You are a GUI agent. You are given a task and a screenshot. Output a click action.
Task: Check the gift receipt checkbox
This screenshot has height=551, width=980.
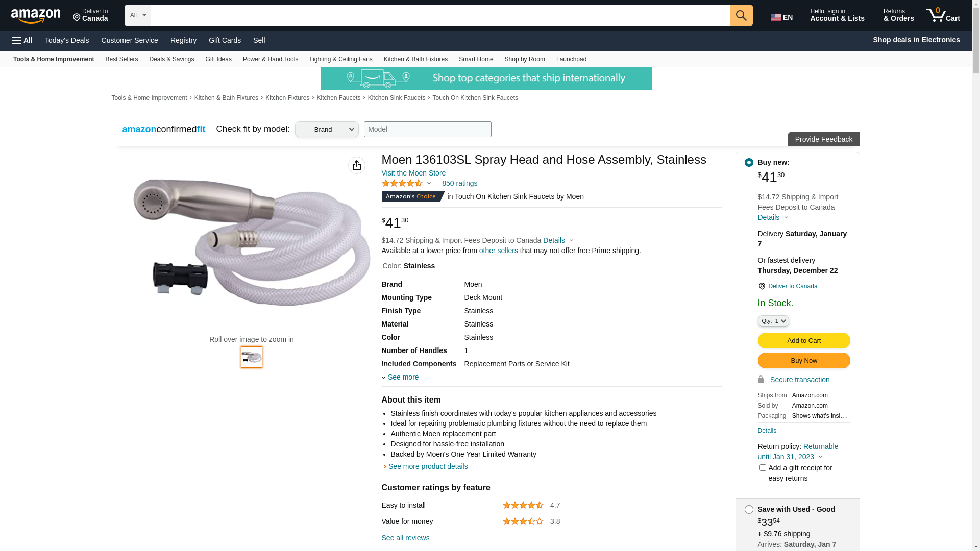[x=763, y=468]
